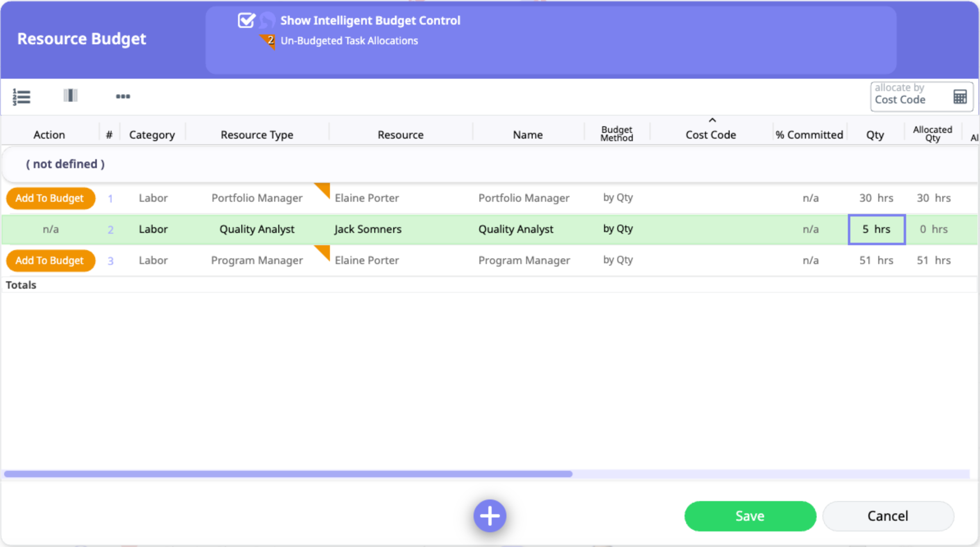Screen dimensions: 980x547
Task: Uncheck Show Intelligent Budget Control
Action: tap(246, 20)
